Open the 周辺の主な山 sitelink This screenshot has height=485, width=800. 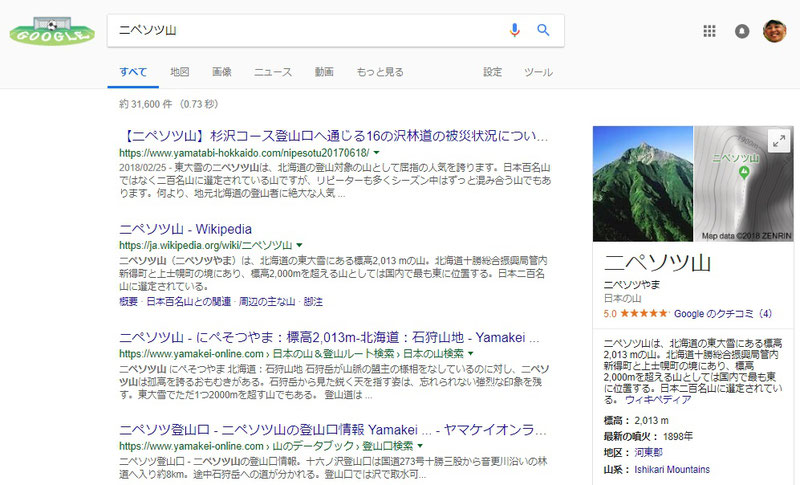point(267,302)
